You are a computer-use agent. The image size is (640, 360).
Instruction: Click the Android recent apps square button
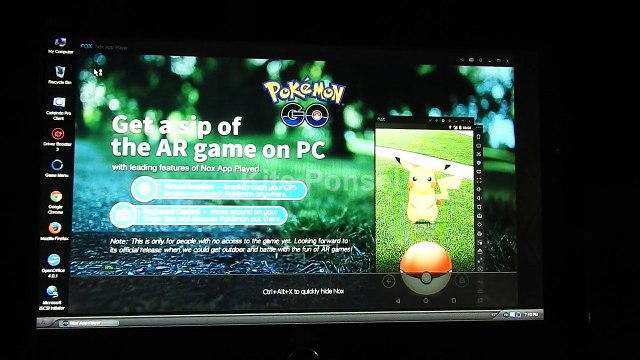point(453,300)
